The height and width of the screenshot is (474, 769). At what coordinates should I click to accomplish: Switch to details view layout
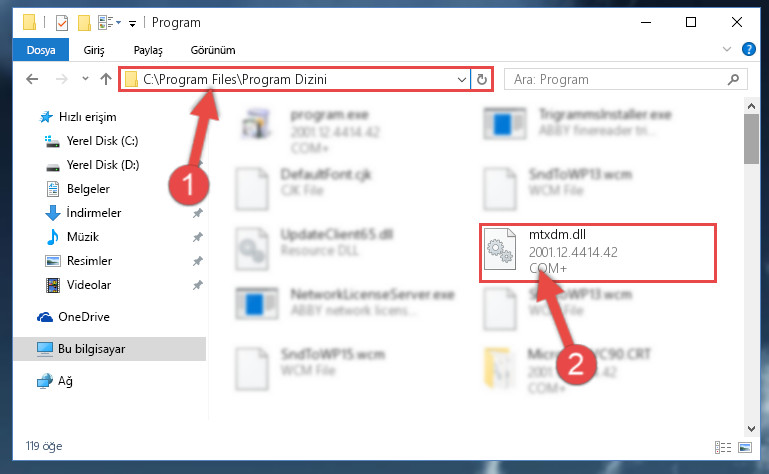click(x=723, y=447)
